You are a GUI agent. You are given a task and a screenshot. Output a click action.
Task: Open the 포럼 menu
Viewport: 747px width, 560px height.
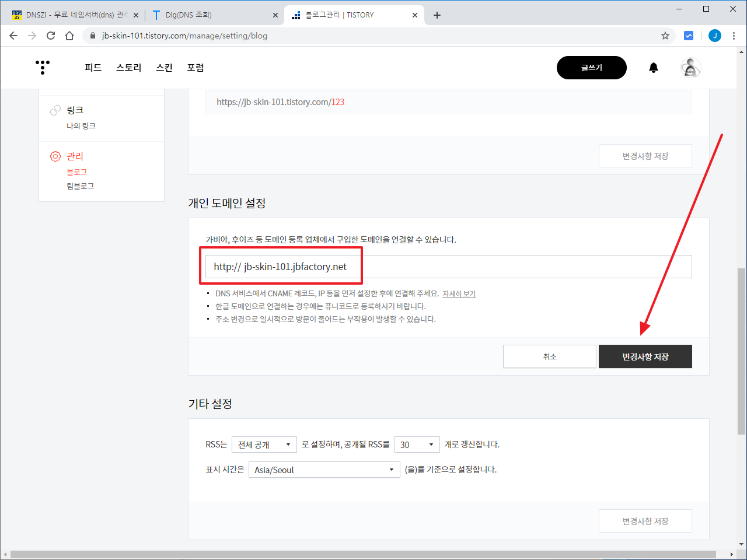[x=196, y=68]
